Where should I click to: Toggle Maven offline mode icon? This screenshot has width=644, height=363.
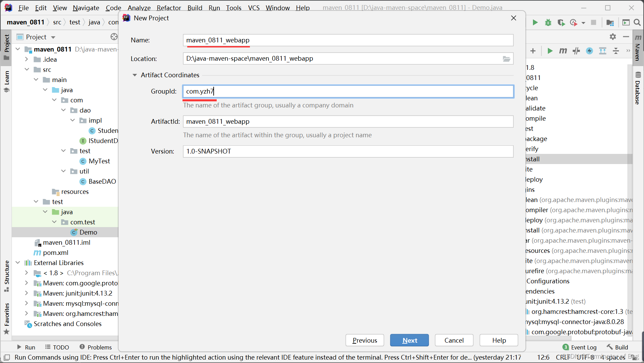coord(576,51)
